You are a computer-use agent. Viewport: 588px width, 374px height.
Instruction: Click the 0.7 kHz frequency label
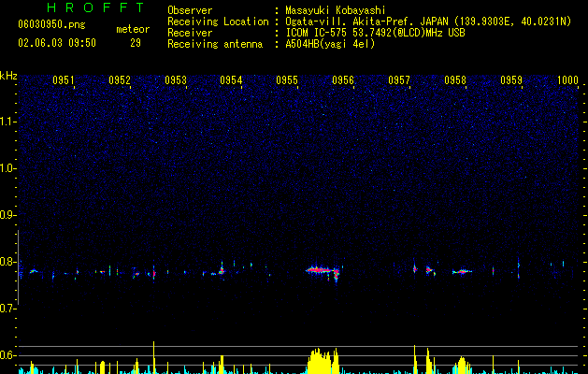pyautogui.click(x=8, y=309)
